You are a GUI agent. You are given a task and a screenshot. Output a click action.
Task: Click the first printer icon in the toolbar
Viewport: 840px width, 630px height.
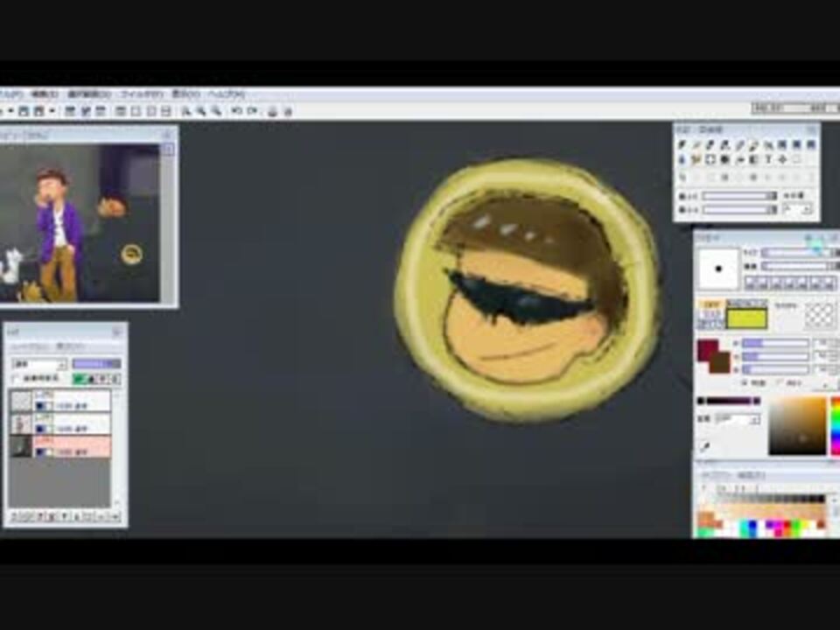(x=273, y=111)
